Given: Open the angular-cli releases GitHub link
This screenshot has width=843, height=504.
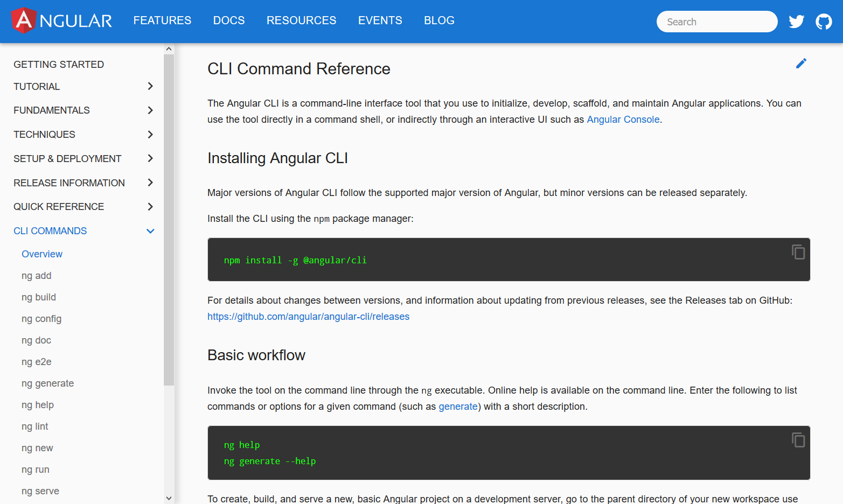Looking at the screenshot, I should [x=309, y=317].
